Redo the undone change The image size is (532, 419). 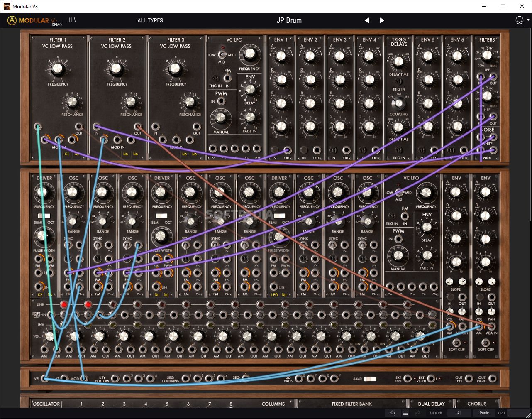tap(418, 413)
